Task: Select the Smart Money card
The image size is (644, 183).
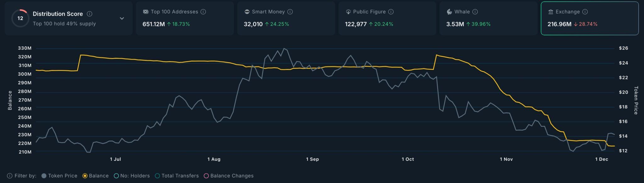Action: click(286, 18)
